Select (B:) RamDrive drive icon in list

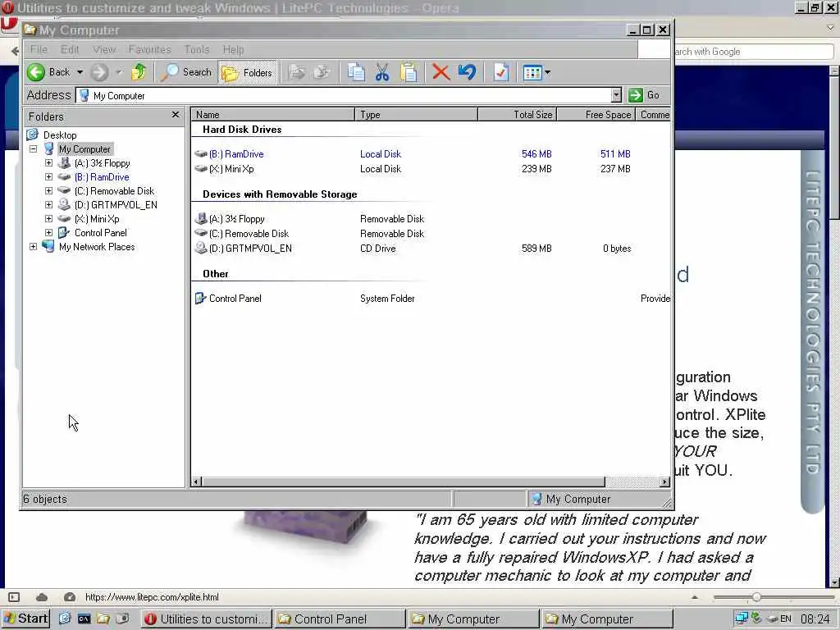click(201, 153)
